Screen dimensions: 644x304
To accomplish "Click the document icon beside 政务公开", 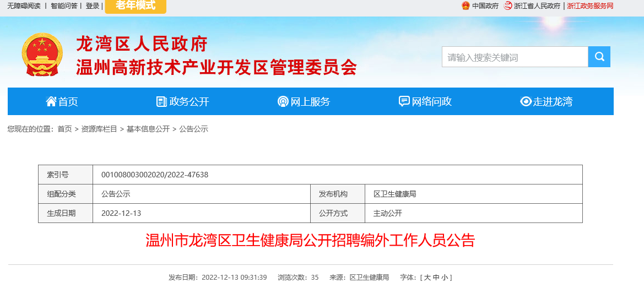I will coord(161,101).
